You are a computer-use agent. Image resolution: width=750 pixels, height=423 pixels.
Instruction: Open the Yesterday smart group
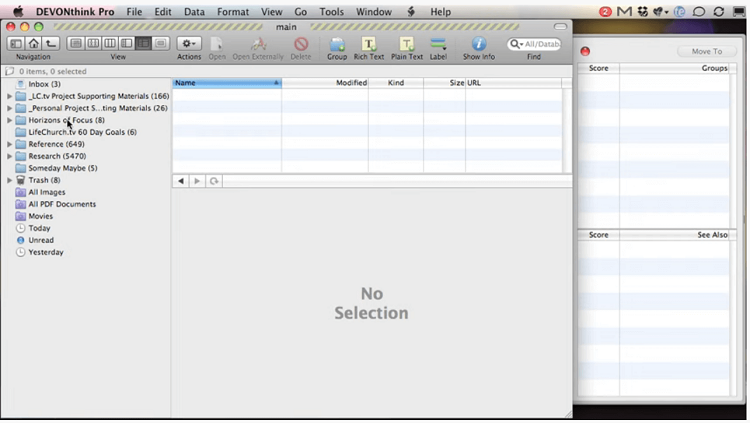45,252
